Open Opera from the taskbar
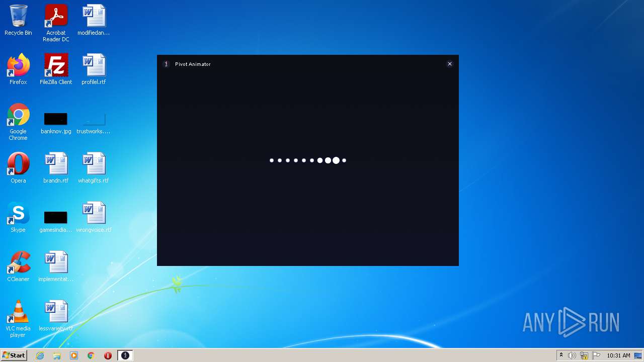The height and width of the screenshot is (362, 644). point(108,355)
